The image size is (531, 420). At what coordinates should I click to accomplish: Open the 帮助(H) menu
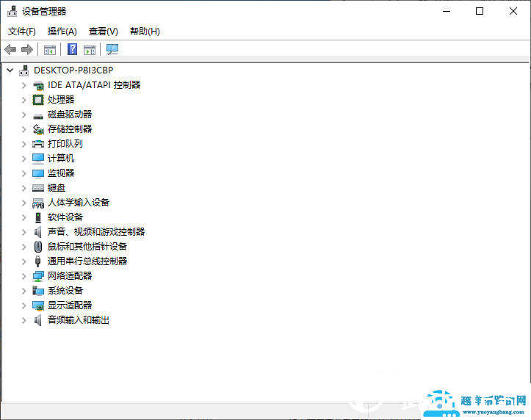tap(145, 32)
